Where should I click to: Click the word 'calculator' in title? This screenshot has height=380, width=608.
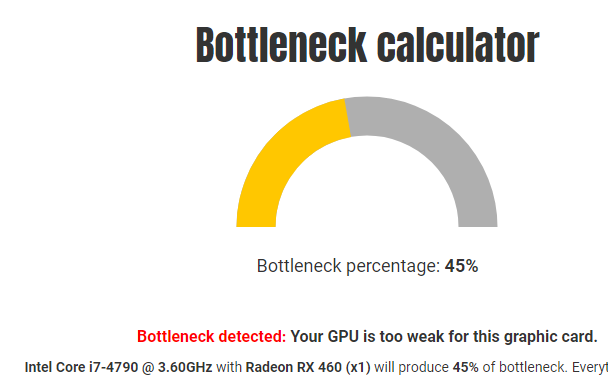pyautogui.click(x=458, y=45)
